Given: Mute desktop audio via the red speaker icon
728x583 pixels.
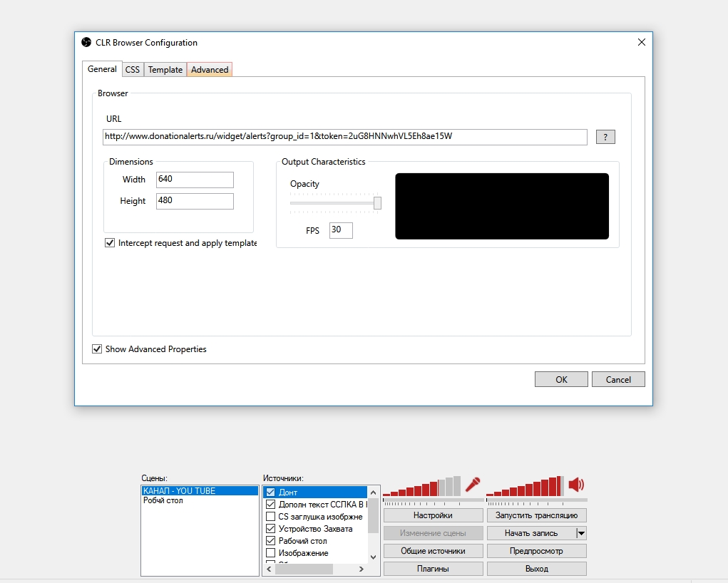Looking at the screenshot, I should point(576,485).
